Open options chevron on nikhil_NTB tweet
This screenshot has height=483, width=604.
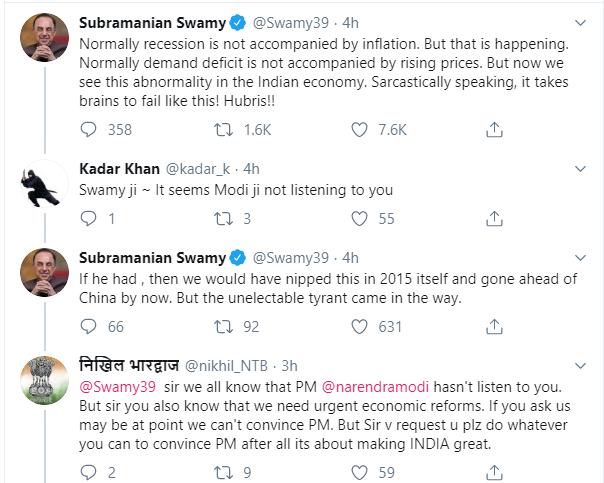pos(579,366)
